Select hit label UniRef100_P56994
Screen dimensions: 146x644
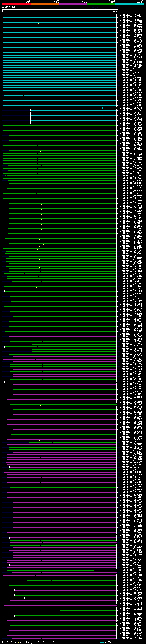pos(131,314)
